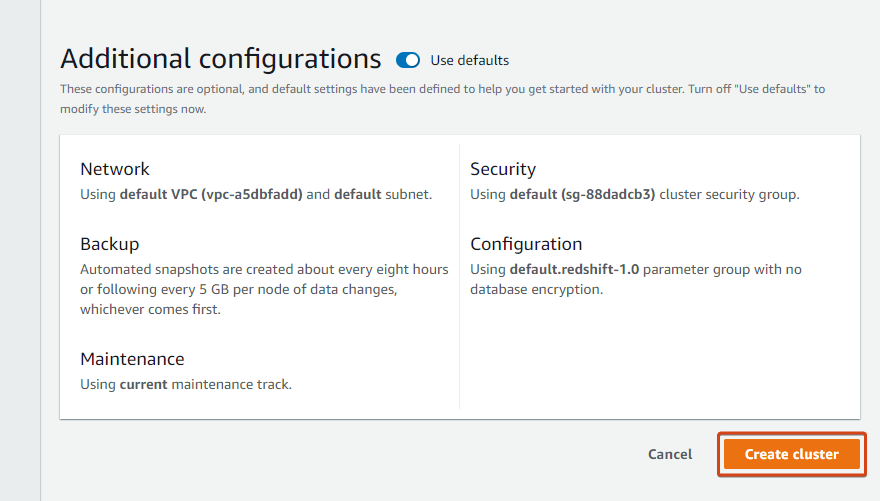This screenshot has height=501, width=880.
Task: Click the Use defaults label text
Action: [x=469, y=61]
